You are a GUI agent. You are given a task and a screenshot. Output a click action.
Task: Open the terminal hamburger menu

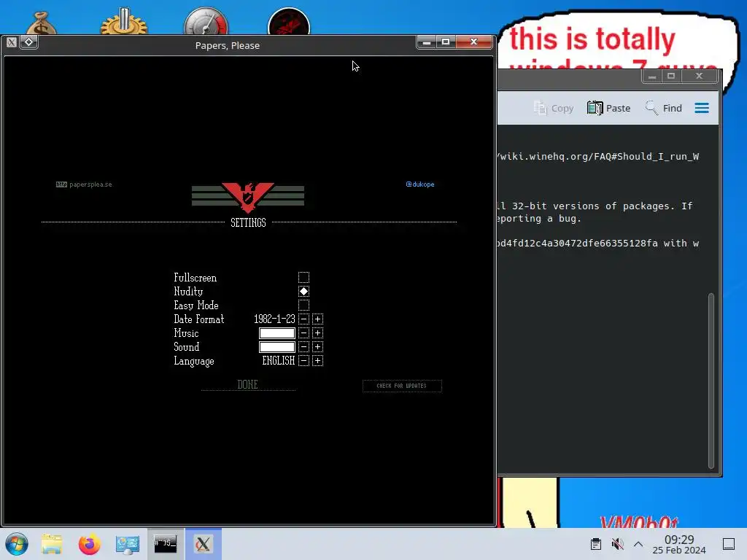[x=702, y=108]
